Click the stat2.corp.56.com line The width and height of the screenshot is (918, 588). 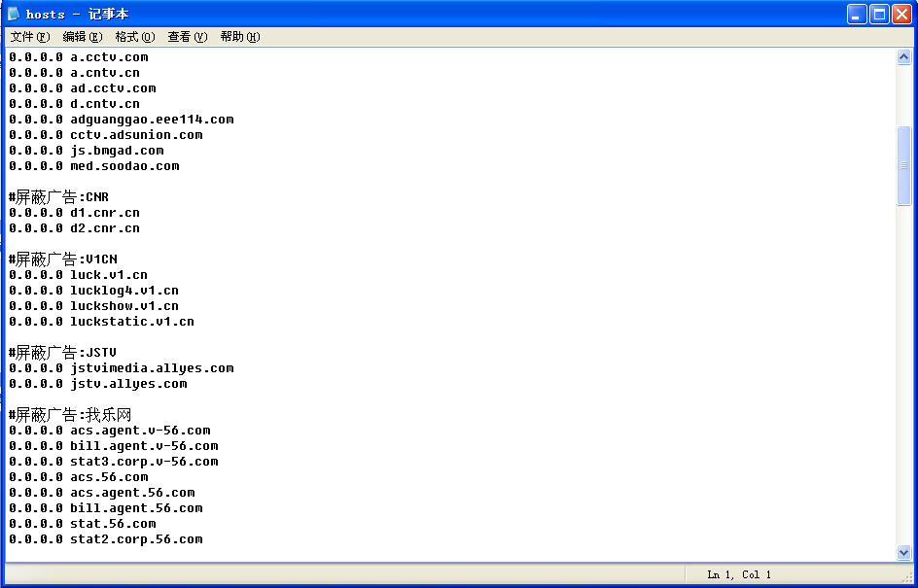(x=106, y=539)
